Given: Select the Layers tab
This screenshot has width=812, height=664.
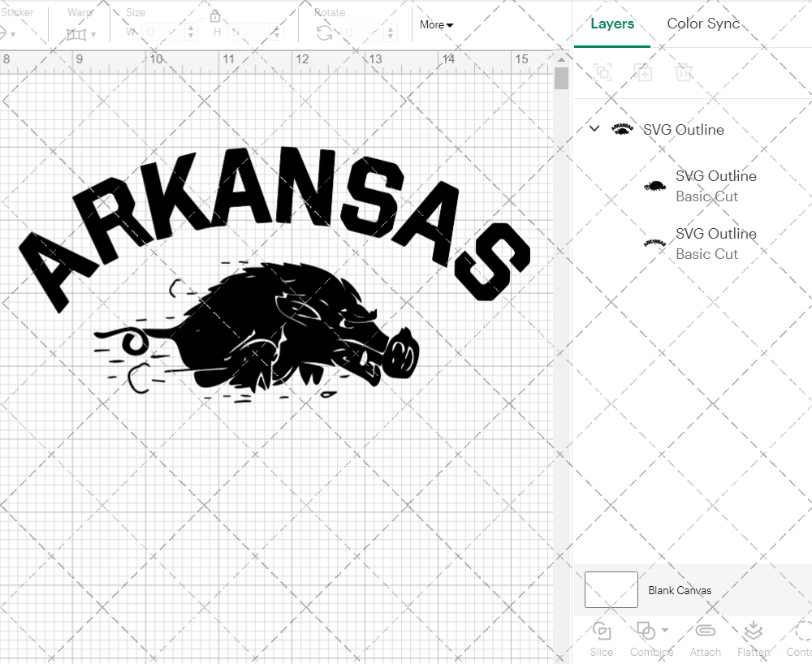Looking at the screenshot, I should pos(612,24).
